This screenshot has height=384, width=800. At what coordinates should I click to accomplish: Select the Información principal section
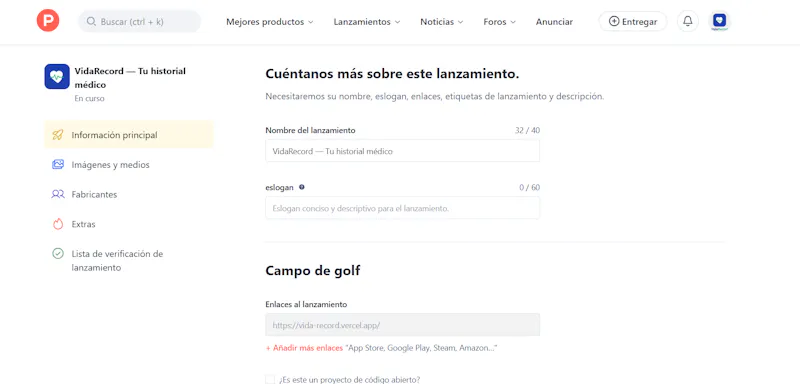(129, 135)
